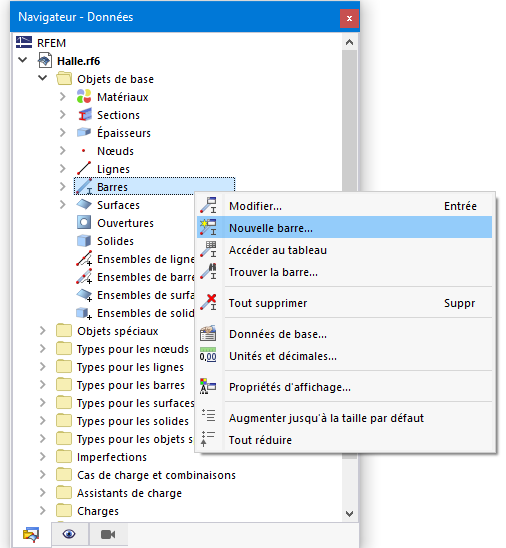Click the Solides cube icon
This screenshot has width=506, height=548.
(x=84, y=240)
